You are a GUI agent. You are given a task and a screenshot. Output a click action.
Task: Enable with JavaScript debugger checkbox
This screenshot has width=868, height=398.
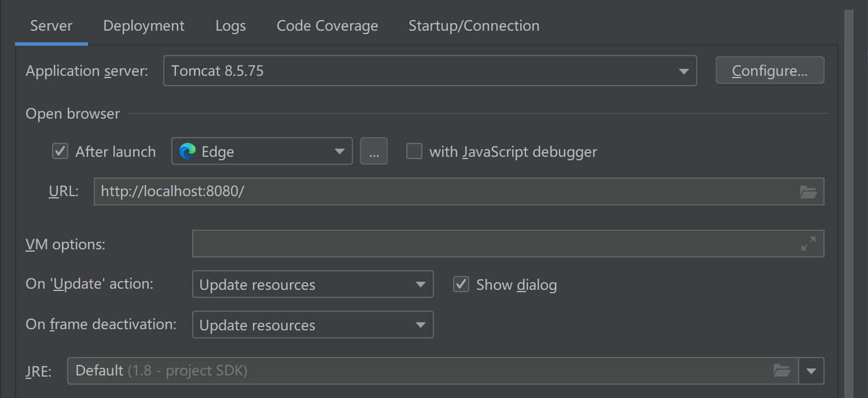414,152
